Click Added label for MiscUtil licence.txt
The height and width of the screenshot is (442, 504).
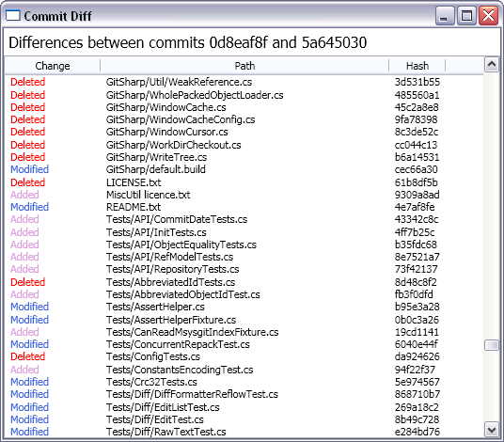[24, 195]
